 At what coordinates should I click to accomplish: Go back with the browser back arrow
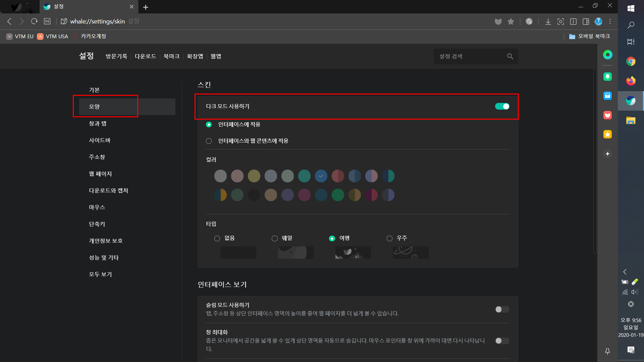(9, 21)
